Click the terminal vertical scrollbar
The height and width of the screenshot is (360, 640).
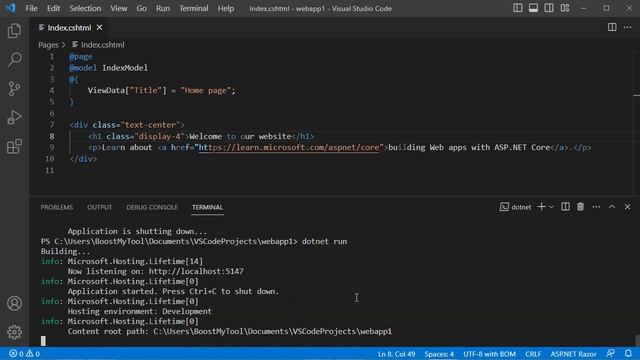coord(637,340)
